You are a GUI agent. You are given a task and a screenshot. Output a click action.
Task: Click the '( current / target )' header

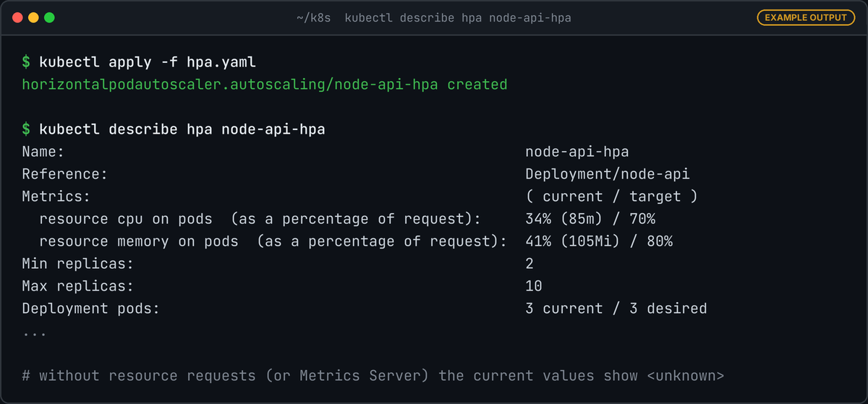612,197
